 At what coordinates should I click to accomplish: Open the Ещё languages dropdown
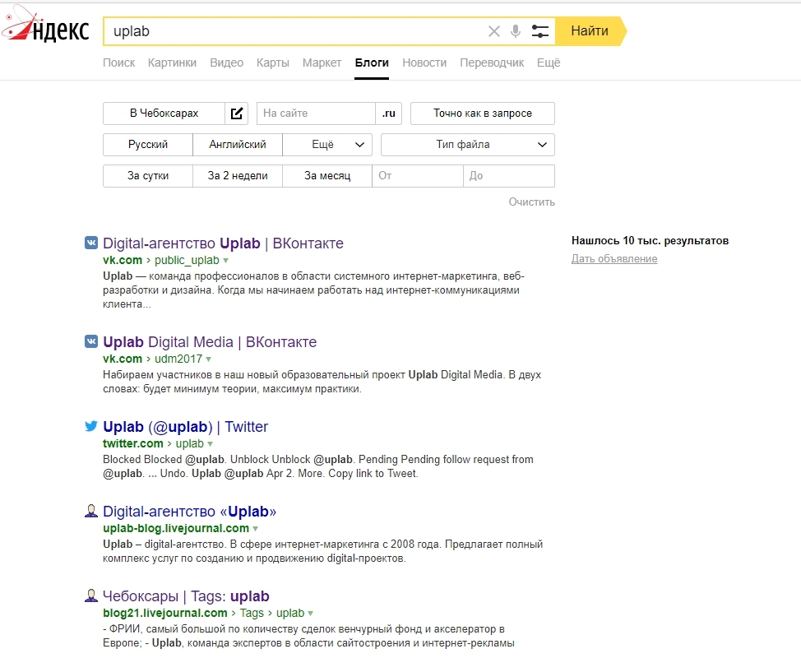tap(327, 145)
